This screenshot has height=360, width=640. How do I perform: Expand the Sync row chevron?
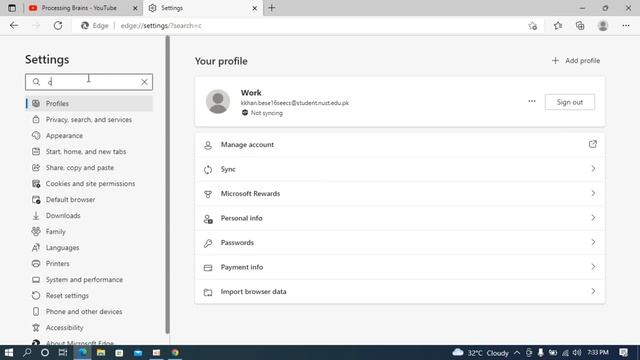click(x=593, y=169)
